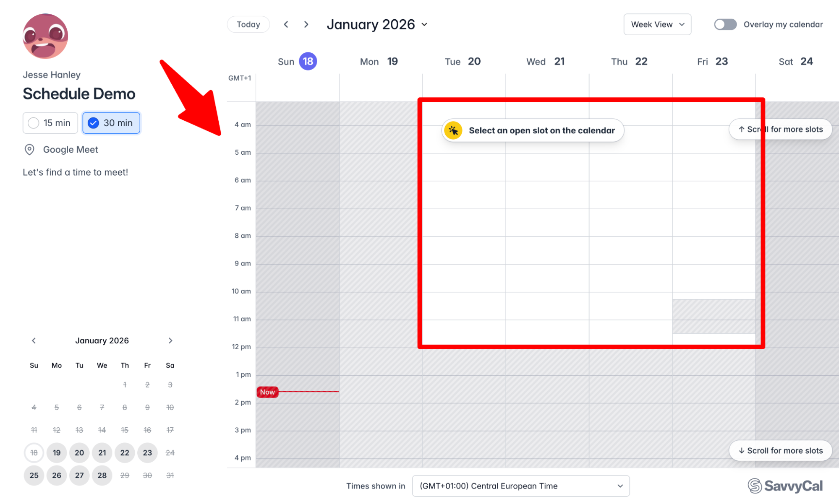Advance to next week with right chevron

pyautogui.click(x=306, y=24)
